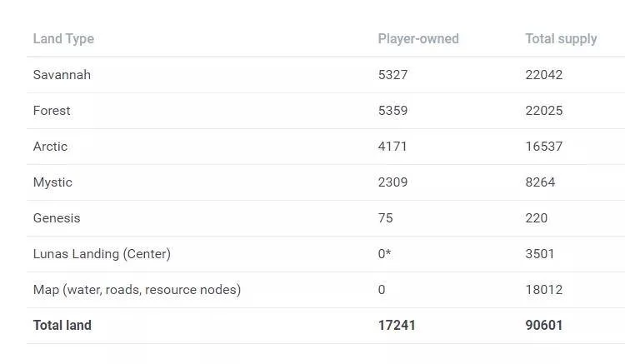The width and height of the screenshot is (625, 364).
Task: Select the Arctic row label
Action: click(50, 147)
